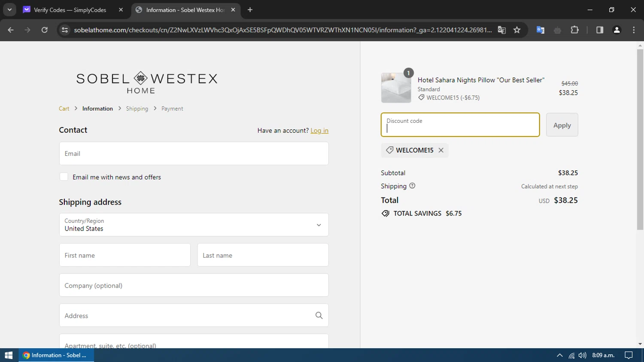Select the Information - Sobel Westex tab
Image resolution: width=644 pixels, height=362 pixels.
185,10
